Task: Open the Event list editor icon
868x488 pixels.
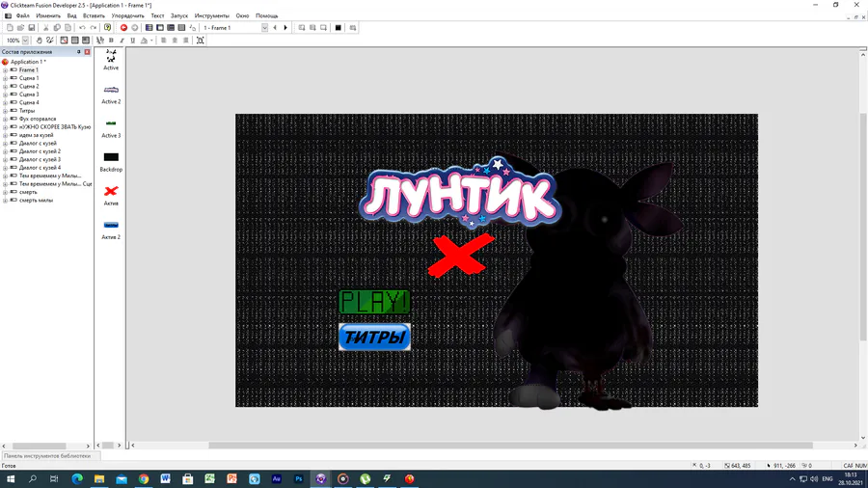Action: (x=181, y=28)
